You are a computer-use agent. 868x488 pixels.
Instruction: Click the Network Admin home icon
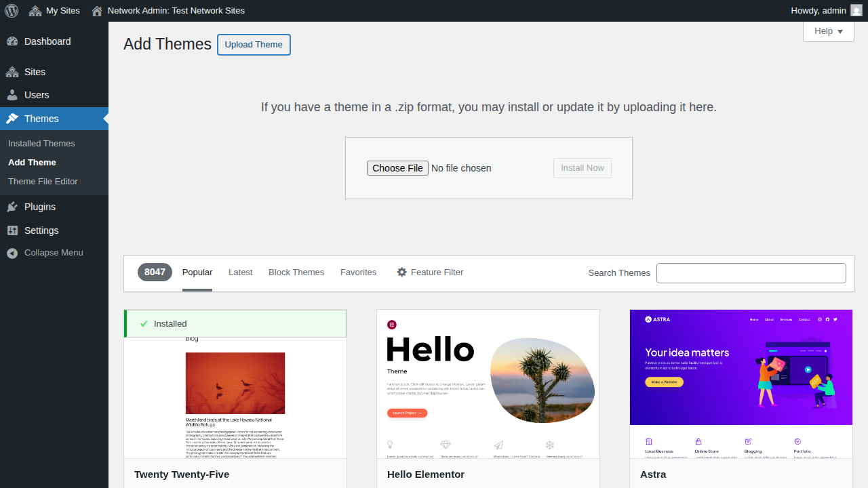(x=96, y=10)
